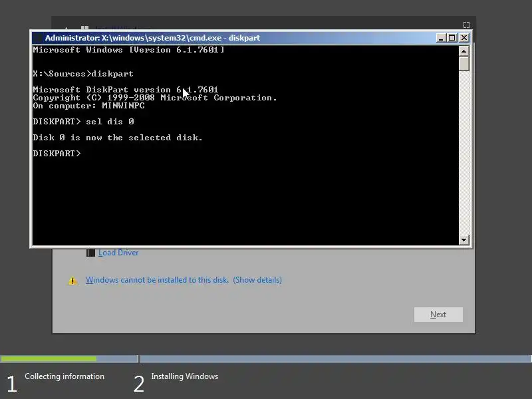The image size is (532, 399).
Task: Click 'Microsoft Windows [Version 6.1.7601]' text
Action: coord(128,50)
